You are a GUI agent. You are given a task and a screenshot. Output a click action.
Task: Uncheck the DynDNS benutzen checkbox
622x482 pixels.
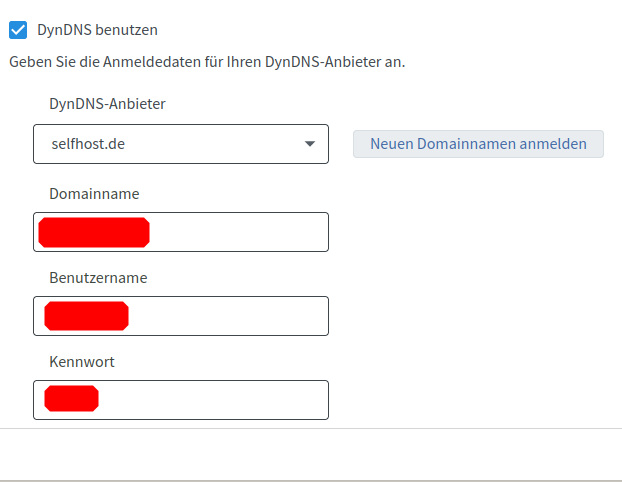[17, 31]
